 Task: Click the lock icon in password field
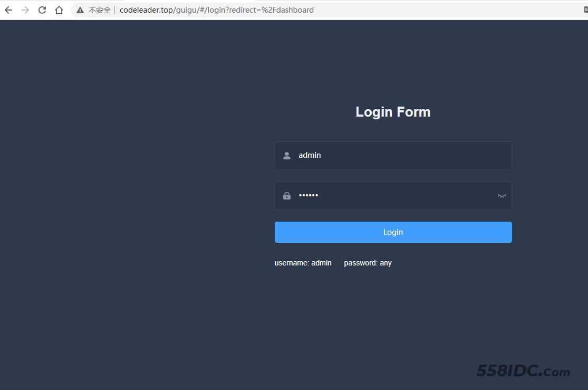286,195
